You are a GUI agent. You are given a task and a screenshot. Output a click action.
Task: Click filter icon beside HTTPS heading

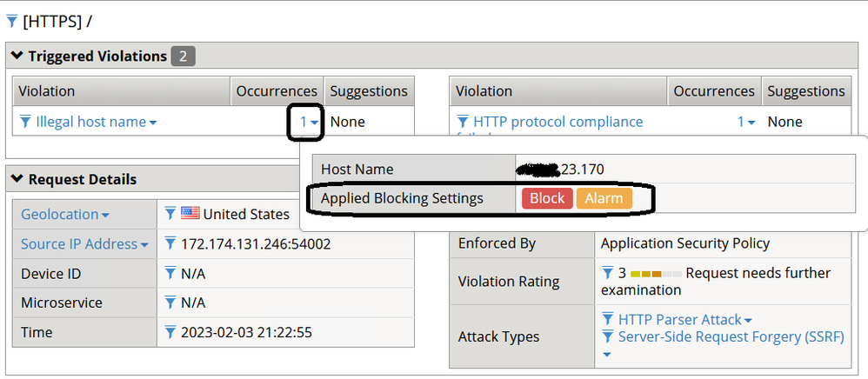(x=11, y=20)
